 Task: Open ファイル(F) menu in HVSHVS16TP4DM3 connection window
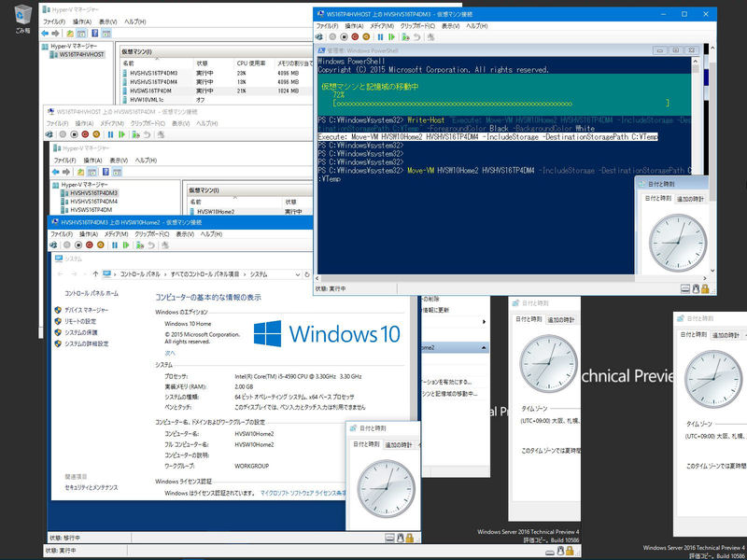click(x=328, y=26)
